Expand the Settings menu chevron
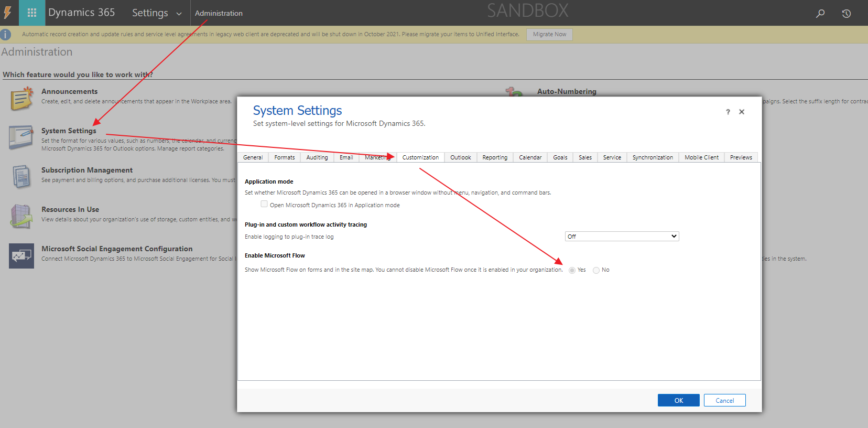868x428 pixels. click(179, 14)
